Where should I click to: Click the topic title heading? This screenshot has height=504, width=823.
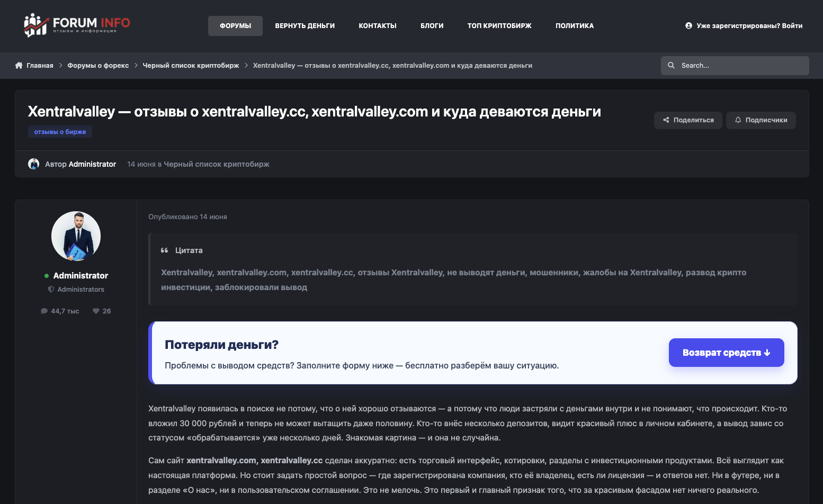click(314, 112)
